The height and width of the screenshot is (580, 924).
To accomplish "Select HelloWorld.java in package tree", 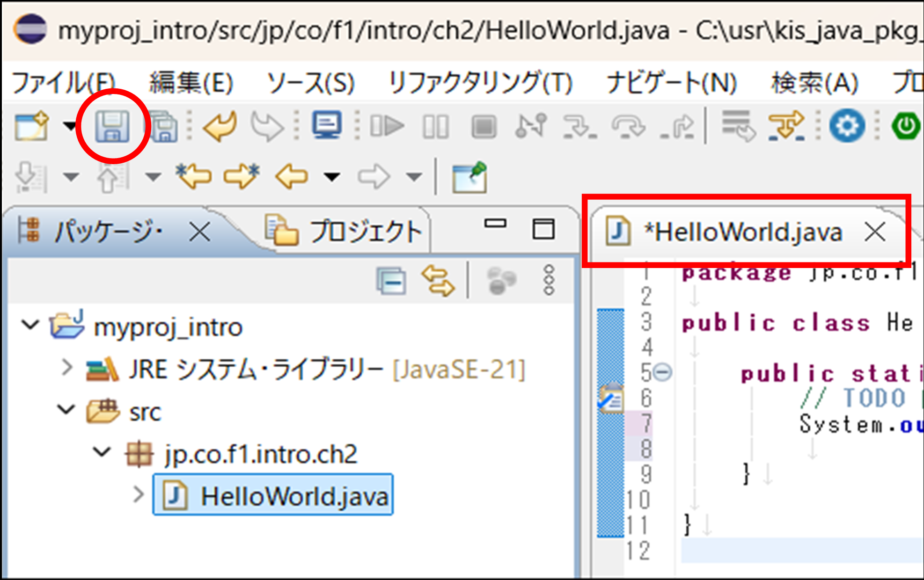I will click(x=294, y=496).
